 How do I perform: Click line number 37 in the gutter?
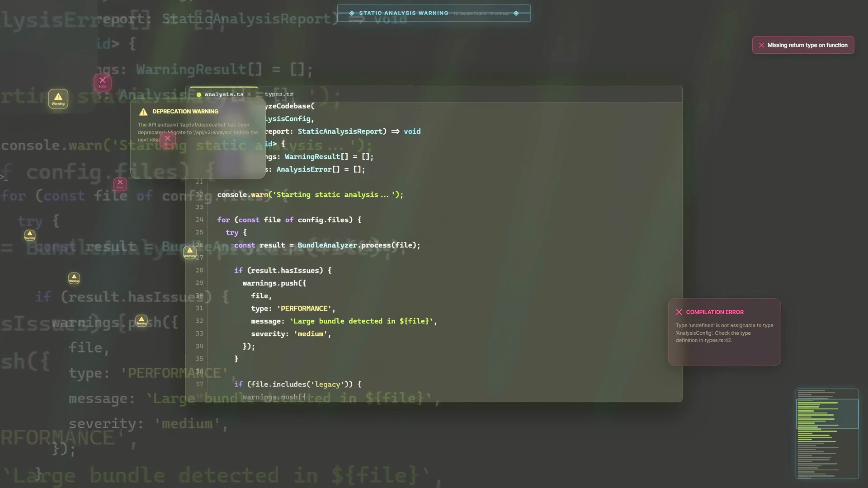[199, 384]
